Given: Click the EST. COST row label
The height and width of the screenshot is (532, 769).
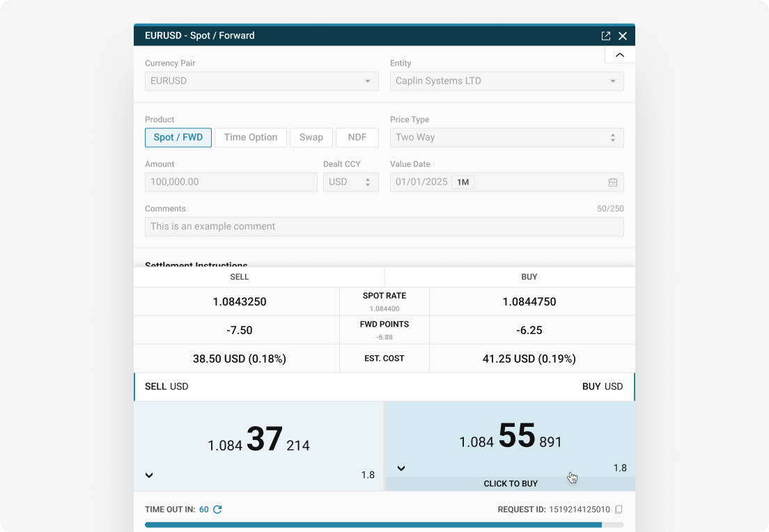Looking at the screenshot, I should pyautogui.click(x=384, y=359).
